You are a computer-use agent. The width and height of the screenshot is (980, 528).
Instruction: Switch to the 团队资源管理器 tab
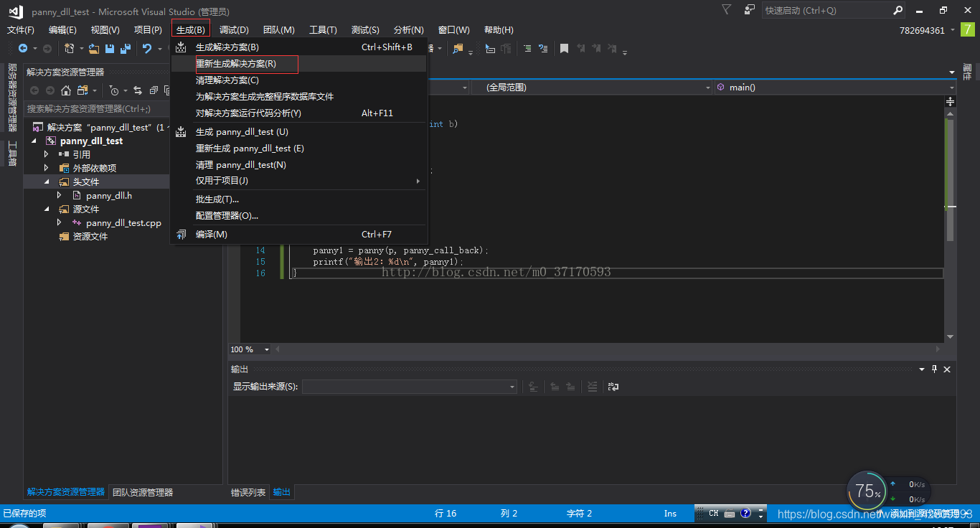click(x=143, y=493)
